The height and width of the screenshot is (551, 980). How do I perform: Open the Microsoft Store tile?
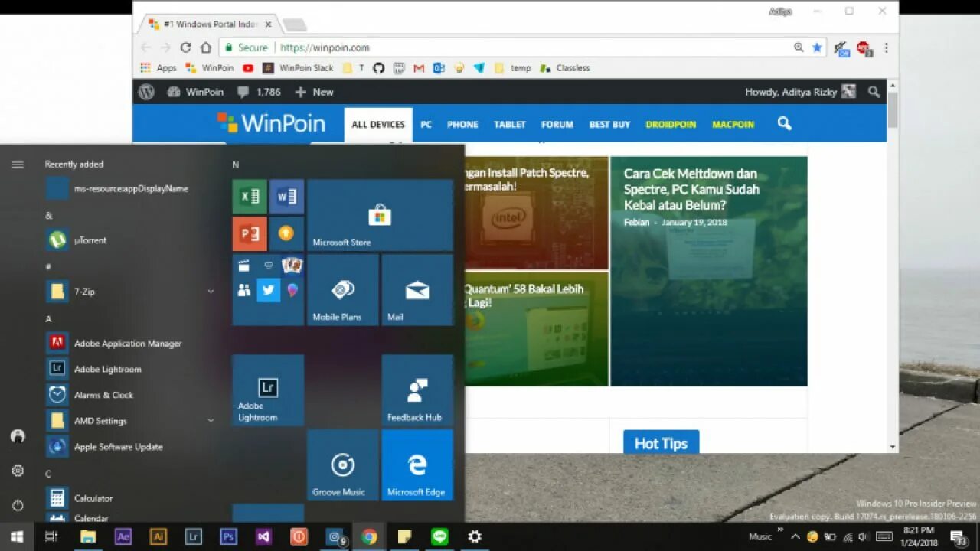pyautogui.click(x=381, y=215)
